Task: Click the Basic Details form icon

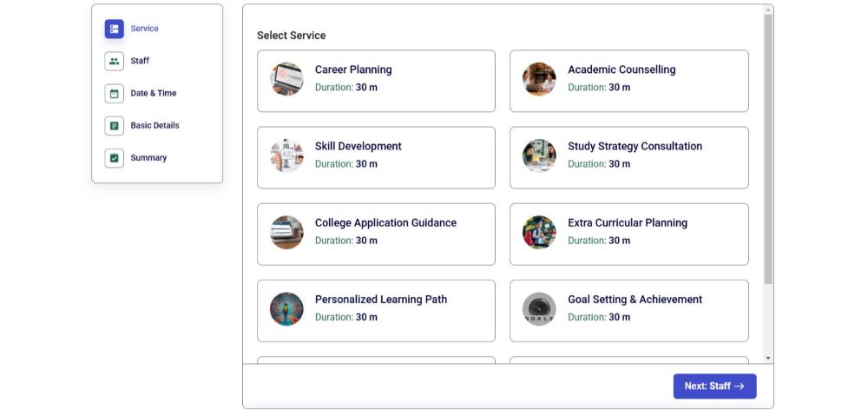Action: [114, 126]
